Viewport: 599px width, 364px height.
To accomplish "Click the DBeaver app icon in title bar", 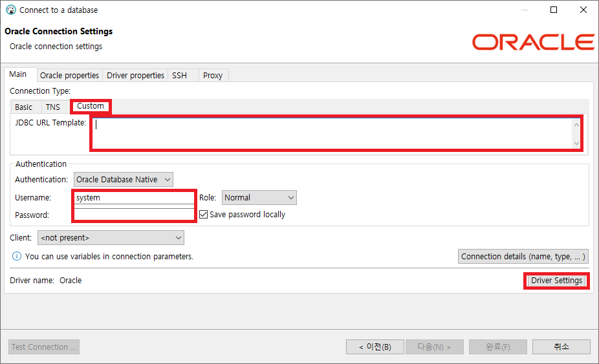I will click(11, 10).
